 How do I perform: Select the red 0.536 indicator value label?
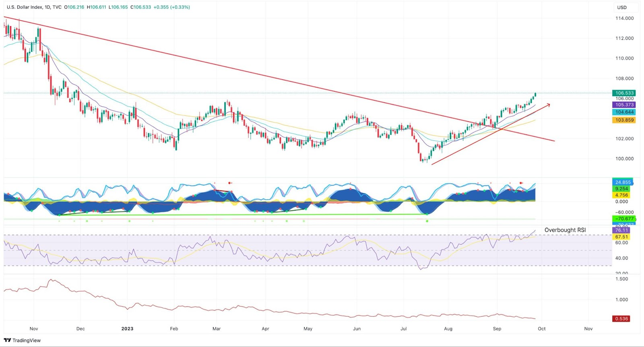tap(621, 319)
